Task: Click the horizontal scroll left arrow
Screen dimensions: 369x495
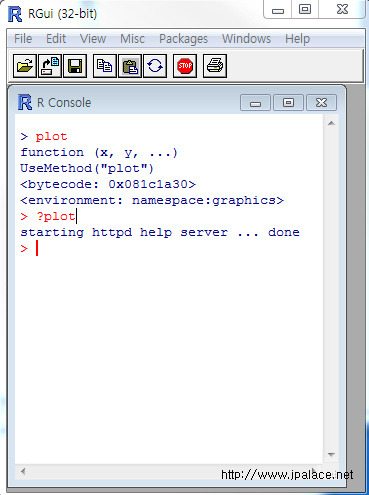Action: pyautogui.click(x=23, y=471)
